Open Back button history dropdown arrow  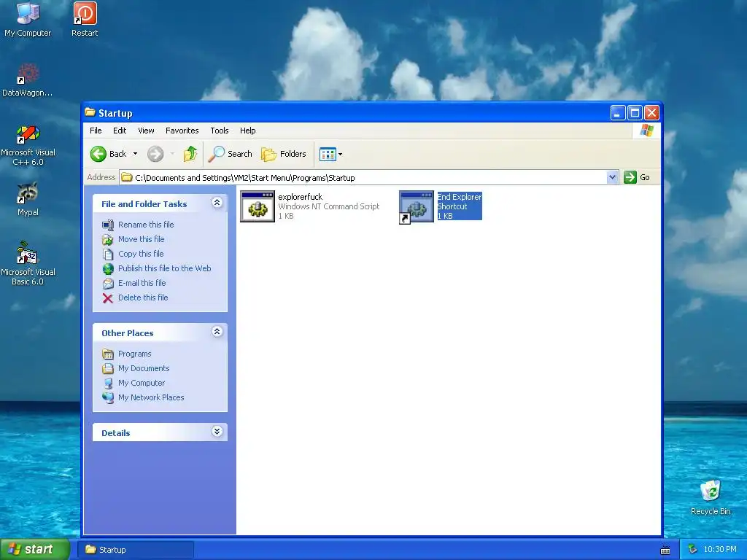pyautogui.click(x=135, y=154)
